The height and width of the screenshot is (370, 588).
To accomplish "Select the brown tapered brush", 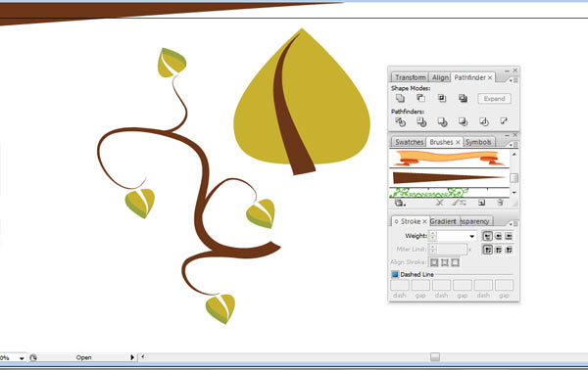I will pyautogui.click(x=450, y=177).
